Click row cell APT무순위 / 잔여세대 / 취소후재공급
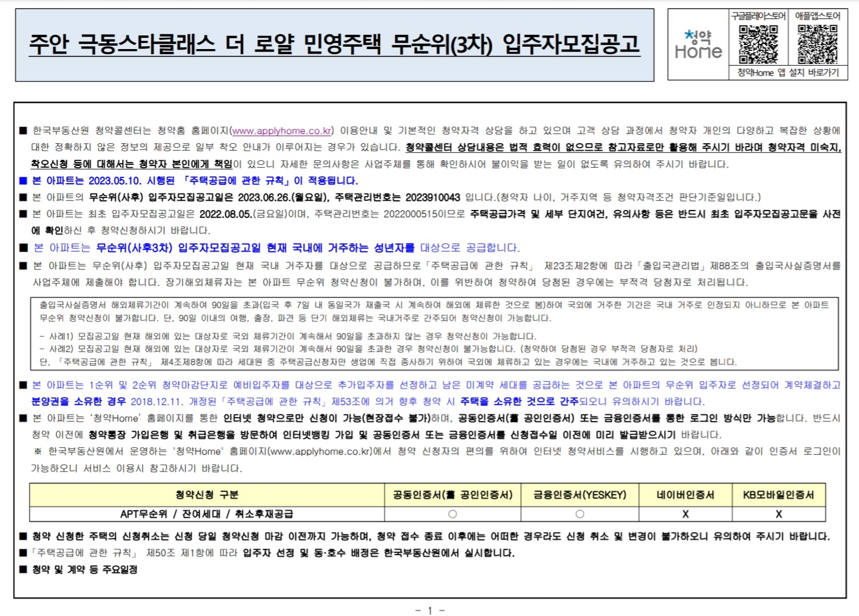This screenshot has height=616, width=859. point(207,514)
